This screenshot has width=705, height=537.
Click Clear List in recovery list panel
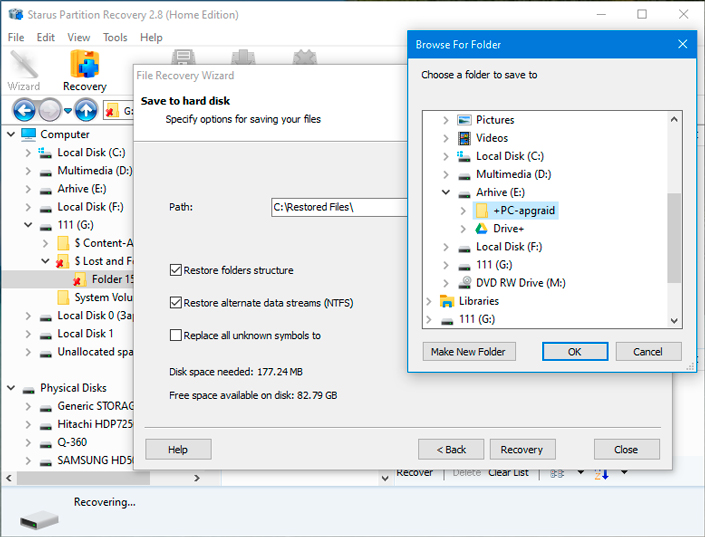pyautogui.click(x=508, y=473)
